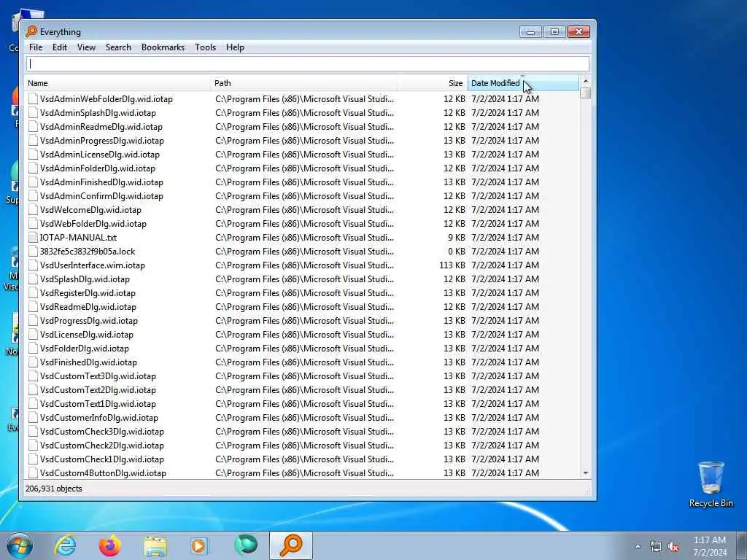This screenshot has height=560, width=747.
Task: Select VsdCustomerInfoDlg.wid.iotap file name
Action: coord(98,418)
